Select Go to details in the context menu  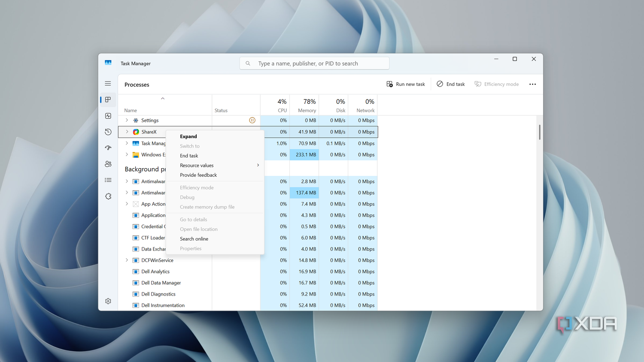point(215,220)
